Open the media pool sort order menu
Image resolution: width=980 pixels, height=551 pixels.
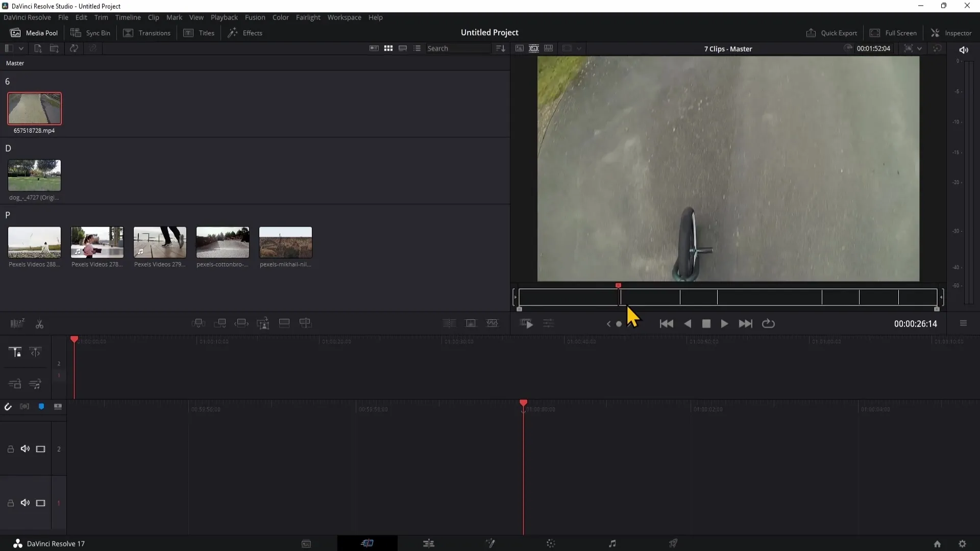coord(500,48)
